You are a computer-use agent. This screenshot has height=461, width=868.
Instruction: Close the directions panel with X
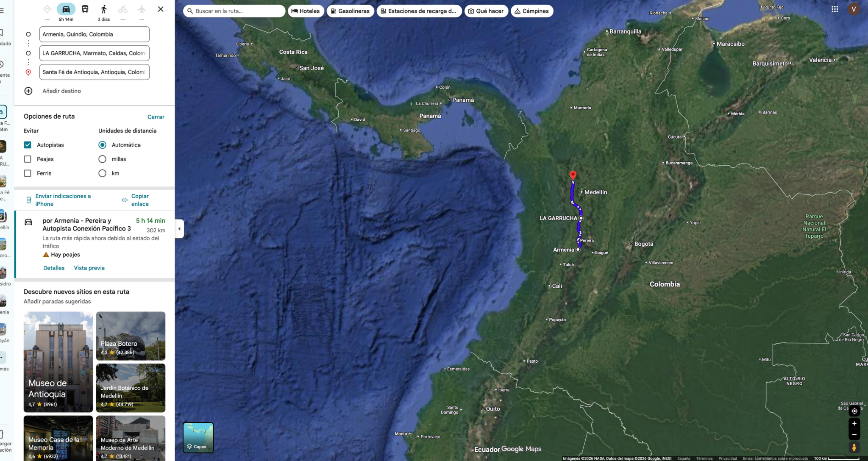[x=161, y=9]
